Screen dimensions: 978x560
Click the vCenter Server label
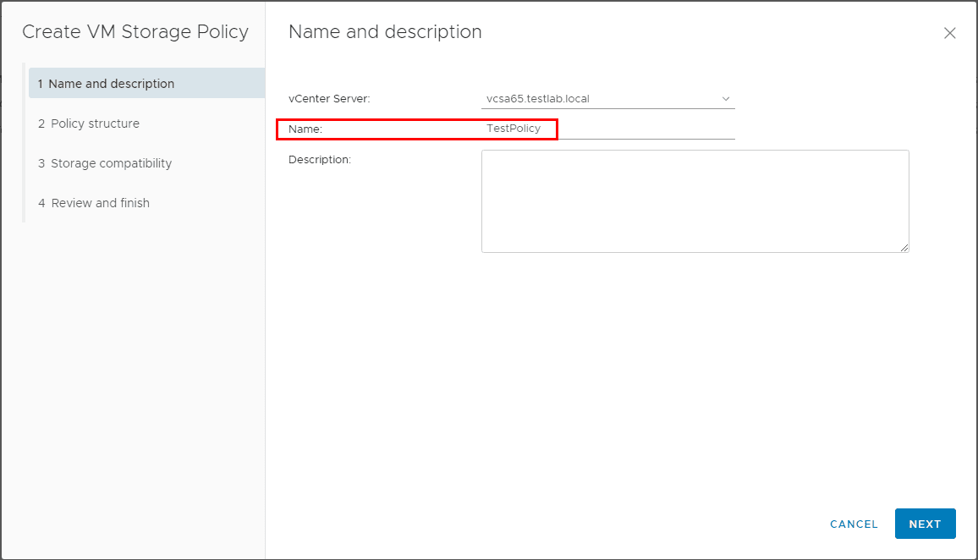pos(329,99)
